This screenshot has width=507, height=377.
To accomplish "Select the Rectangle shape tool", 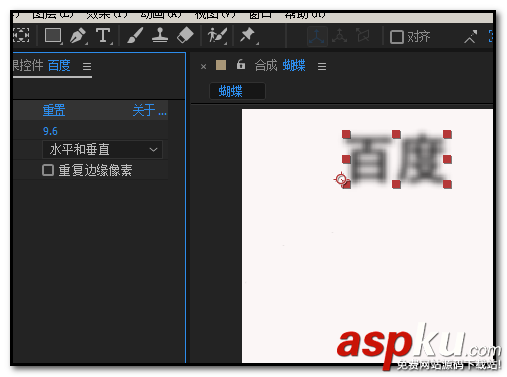I will [53, 35].
